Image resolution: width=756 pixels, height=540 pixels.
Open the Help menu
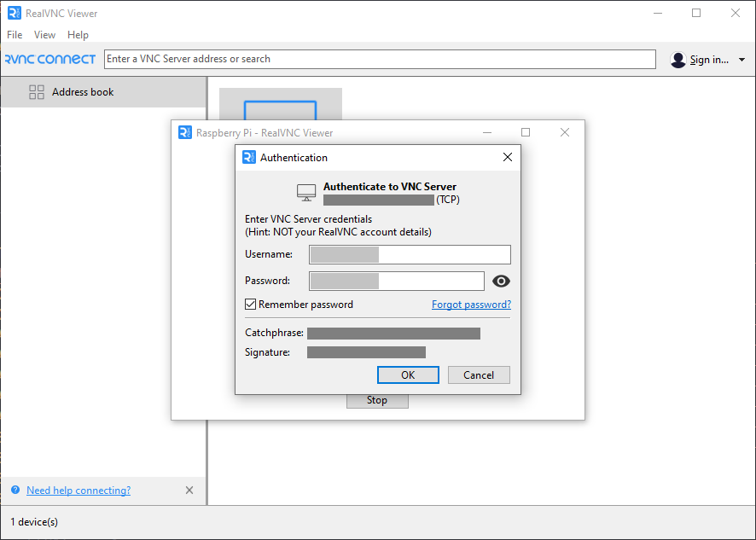tap(78, 35)
